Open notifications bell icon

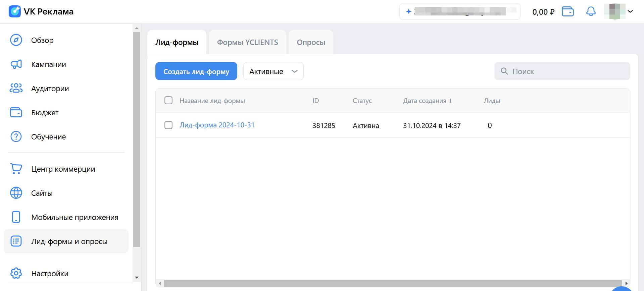pyautogui.click(x=591, y=11)
